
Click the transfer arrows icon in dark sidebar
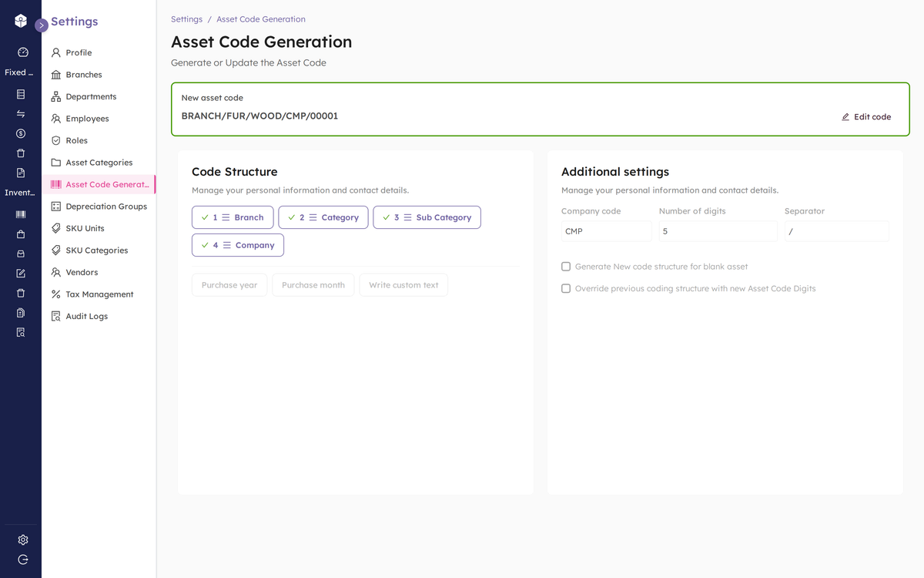click(x=21, y=114)
